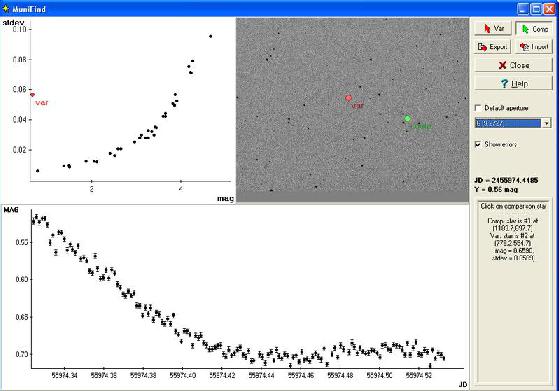Select the red var star marker in the image
560x391 pixels.
click(349, 98)
